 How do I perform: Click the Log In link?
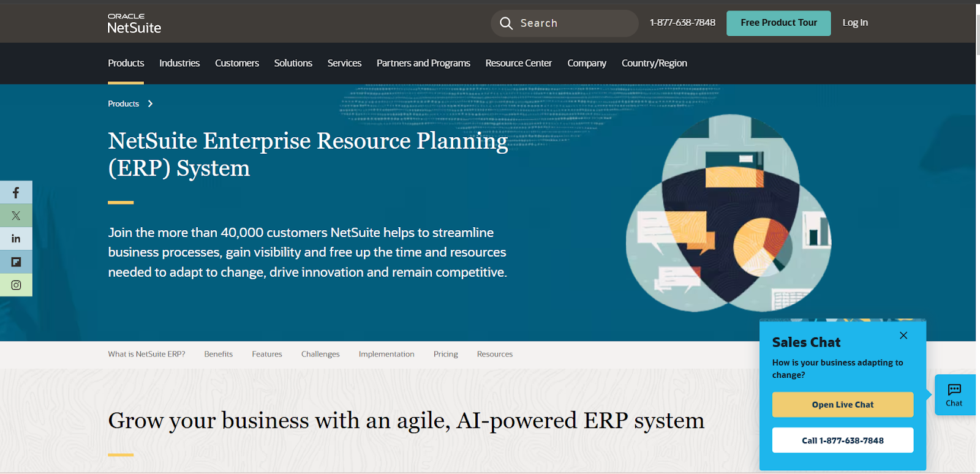(855, 23)
